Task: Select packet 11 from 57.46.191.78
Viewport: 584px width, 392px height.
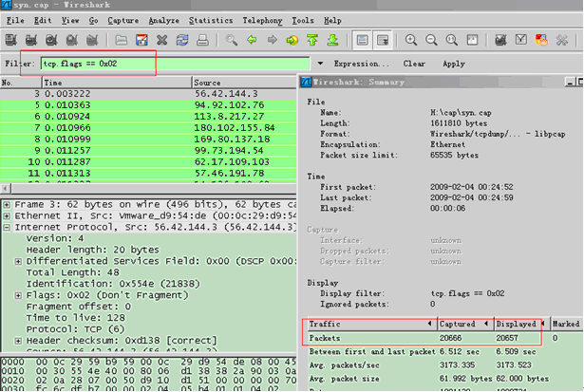Action: click(148, 174)
